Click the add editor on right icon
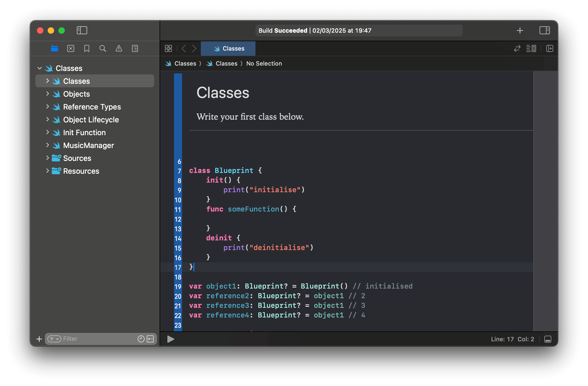This screenshot has width=588, height=386. [x=549, y=48]
